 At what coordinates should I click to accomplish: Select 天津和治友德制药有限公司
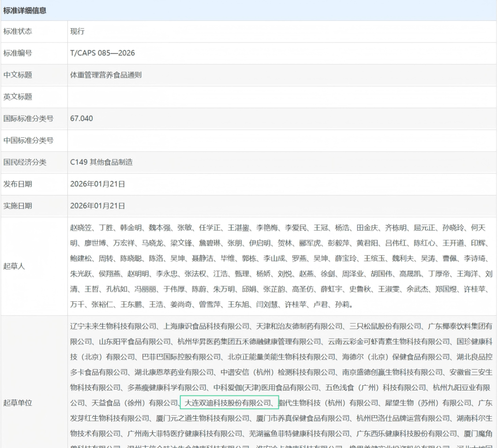[x=300, y=326]
